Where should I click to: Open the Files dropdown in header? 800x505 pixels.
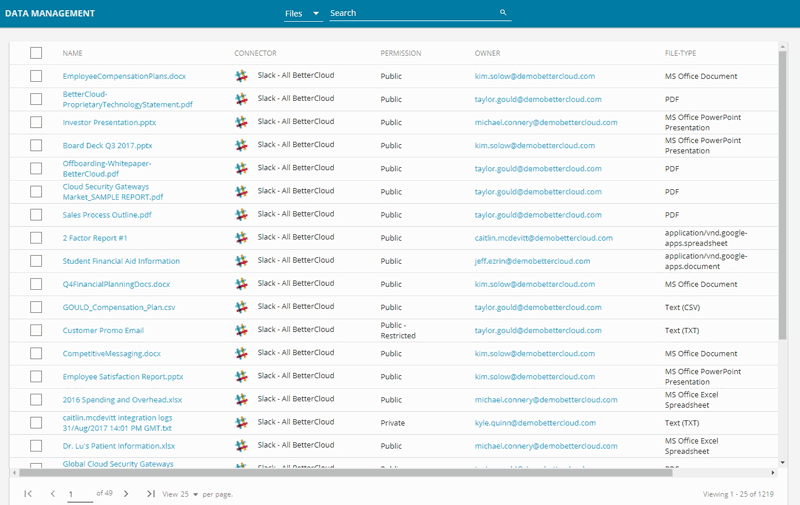(303, 13)
